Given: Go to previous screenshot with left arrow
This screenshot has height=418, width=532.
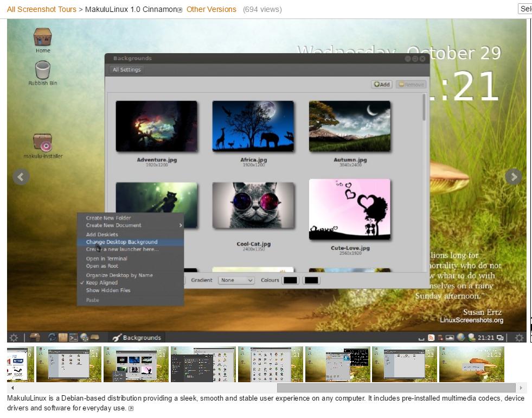Looking at the screenshot, I should 21,176.
